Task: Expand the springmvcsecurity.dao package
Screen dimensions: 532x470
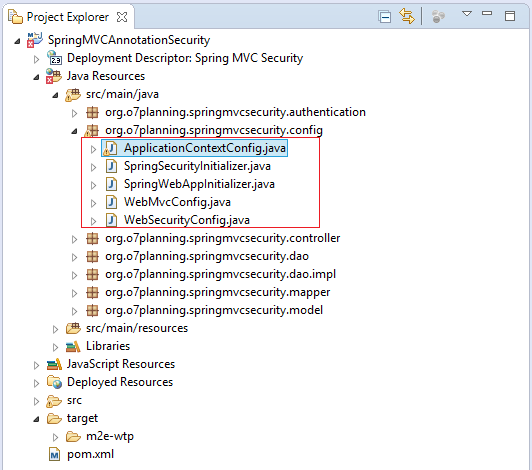Action: point(74,258)
